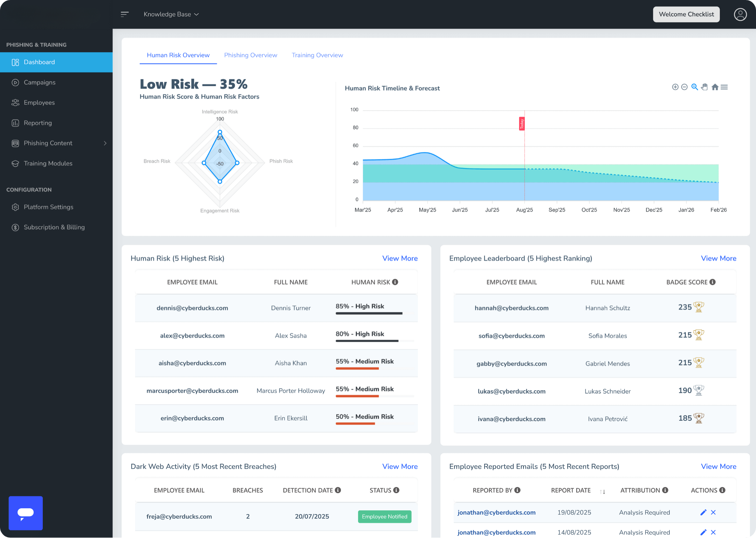Click the Today marker on the timeline
Screen dimensions: 756x538
(x=522, y=124)
